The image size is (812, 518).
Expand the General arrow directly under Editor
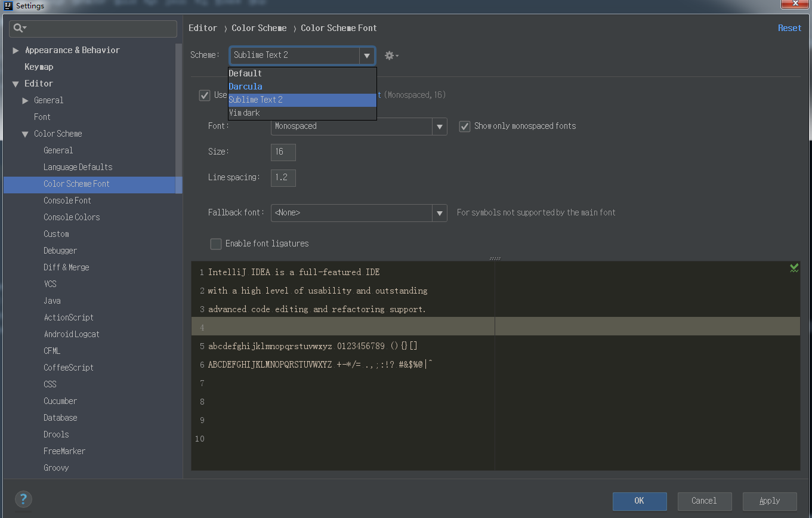click(x=25, y=100)
